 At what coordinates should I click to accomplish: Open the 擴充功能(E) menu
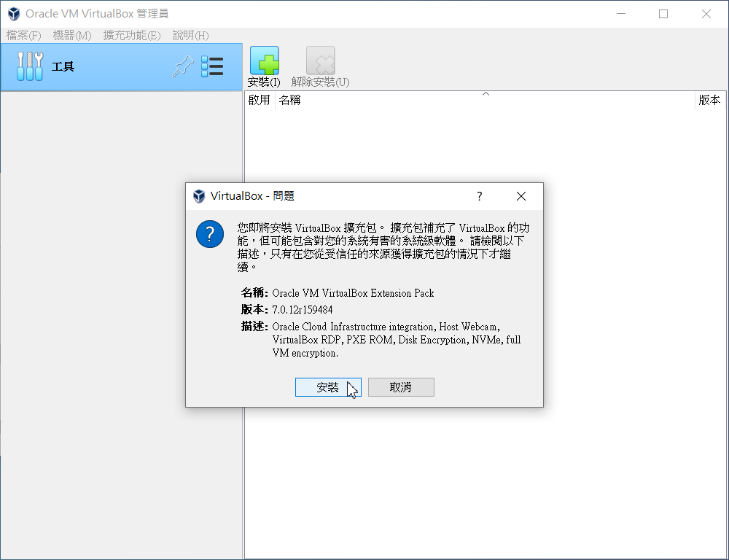point(131,35)
